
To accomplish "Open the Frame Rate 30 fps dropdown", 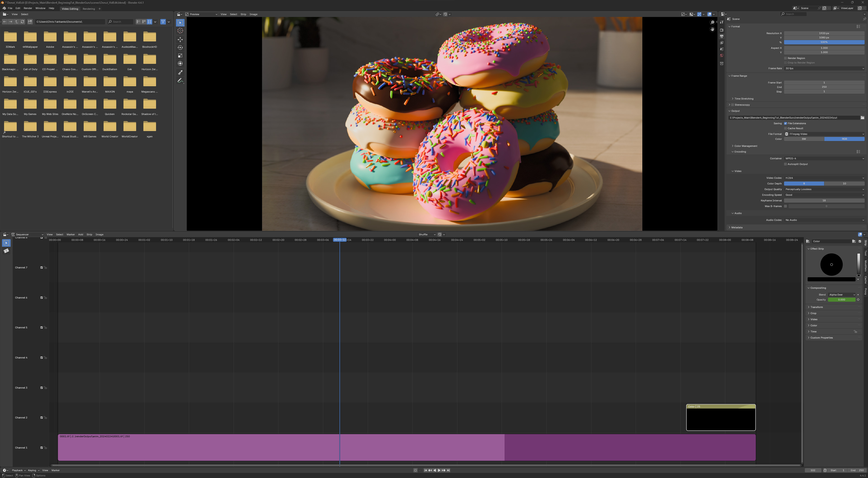I will (x=824, y=68).
